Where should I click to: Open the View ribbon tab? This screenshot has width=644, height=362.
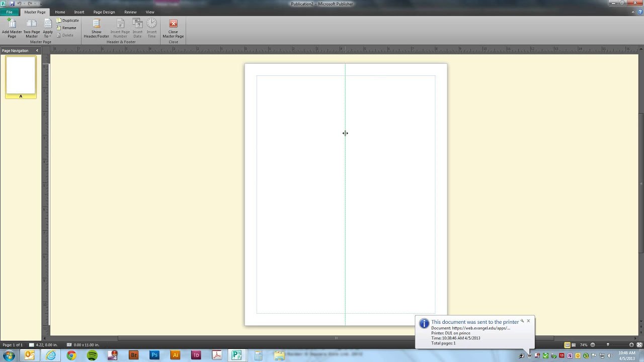coord(150,12)
